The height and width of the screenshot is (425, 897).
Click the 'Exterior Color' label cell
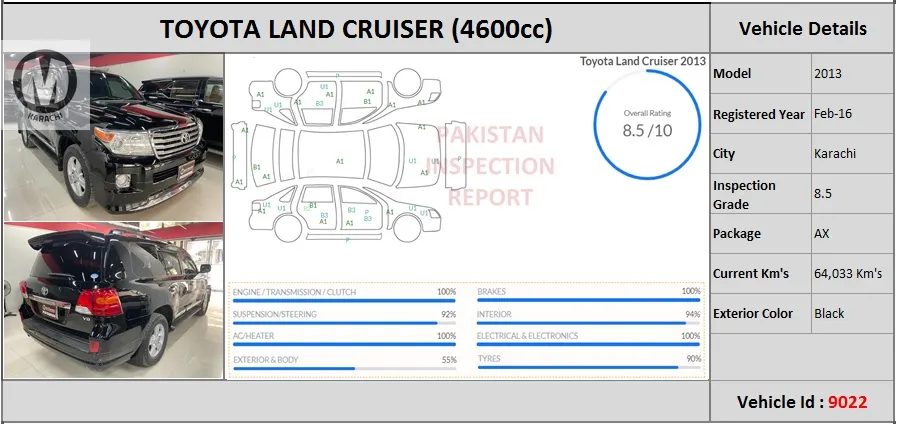(x=761, y=313)
